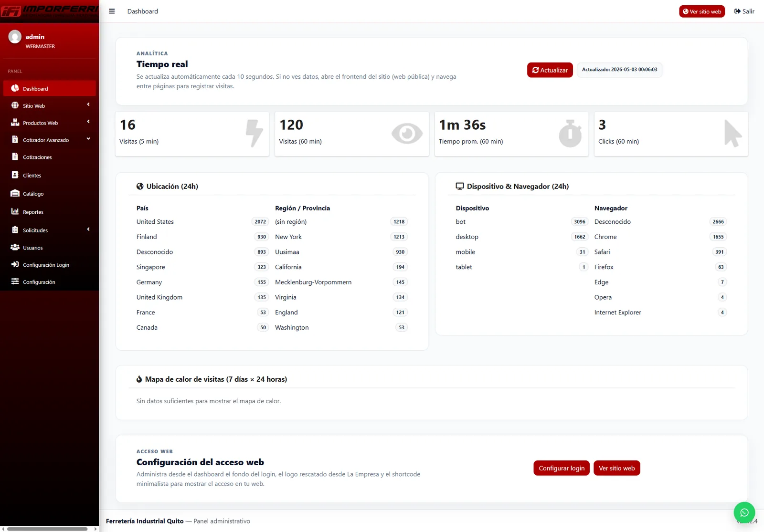Click Ferretería Industrial Quito footer text
764x532 pixels.
pos(145,521)
